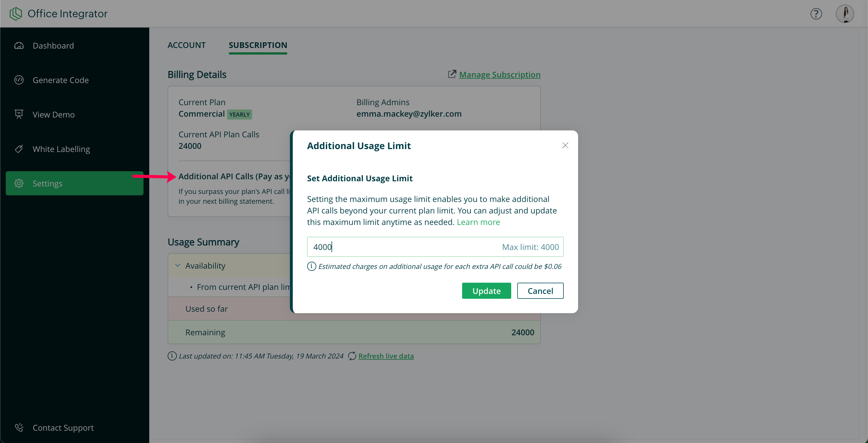Open the help question mark icon

coord(816,14)
